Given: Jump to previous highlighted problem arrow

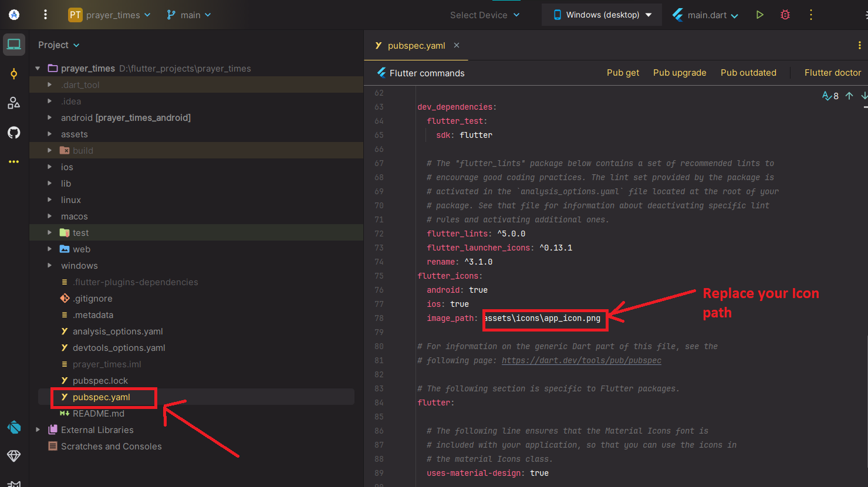Looking at the screenshot, I should coord(849,96).
